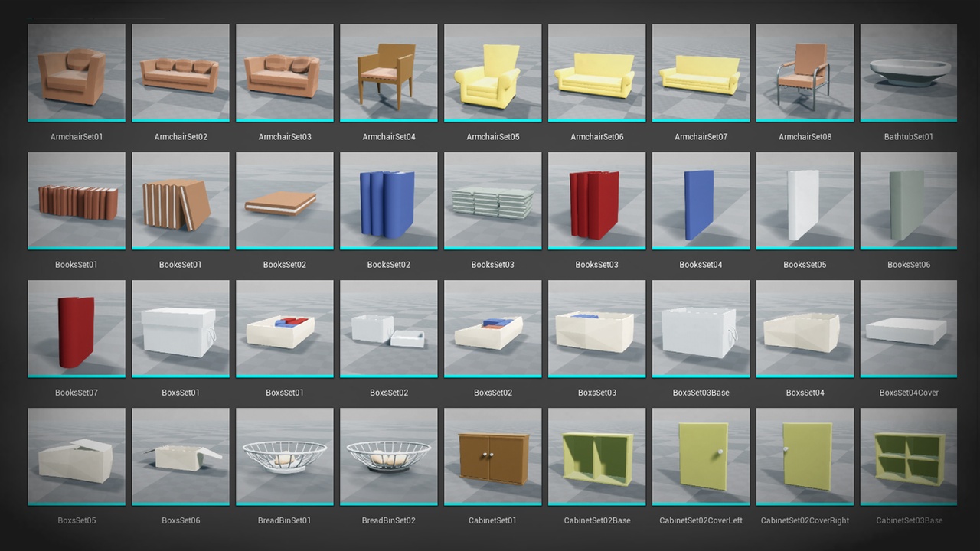Select the ArmchairSet01 brown armchair thumbnail
Screen dimensions: 980x551
click(x=77, y=73)
